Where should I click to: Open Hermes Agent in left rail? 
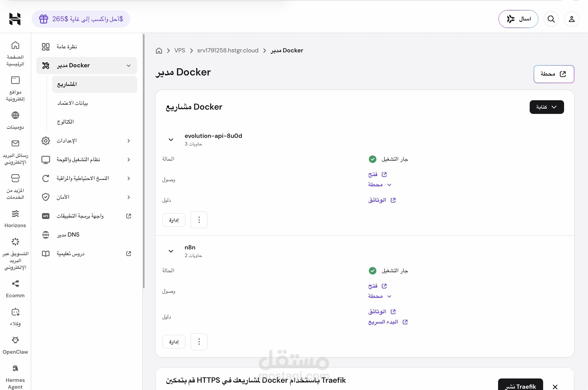(x=15, y=377)
